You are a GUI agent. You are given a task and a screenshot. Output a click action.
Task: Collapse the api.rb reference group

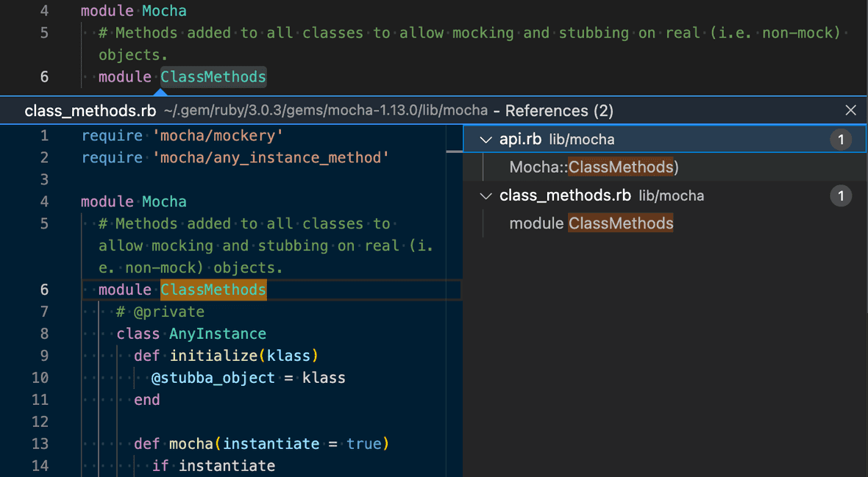click(486, 140)
